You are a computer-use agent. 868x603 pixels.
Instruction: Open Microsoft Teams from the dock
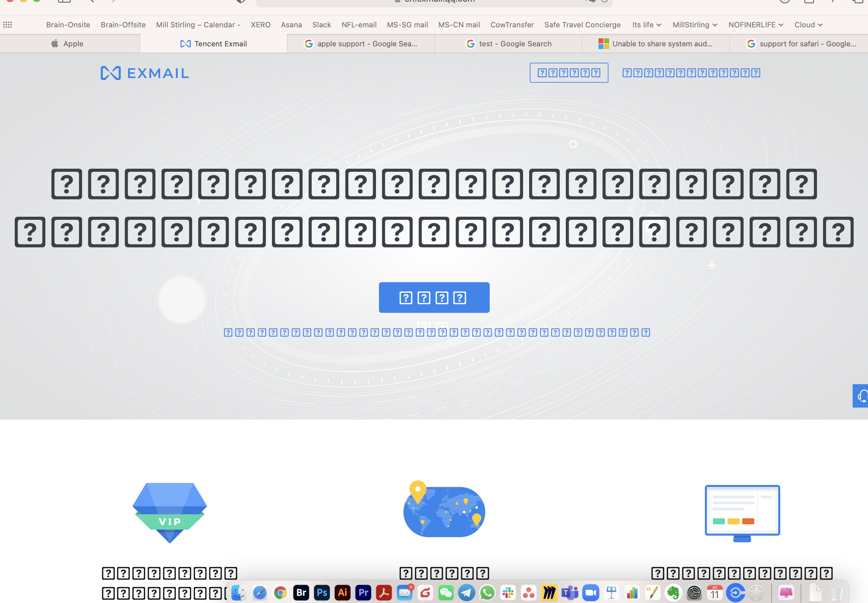point(570,592)
